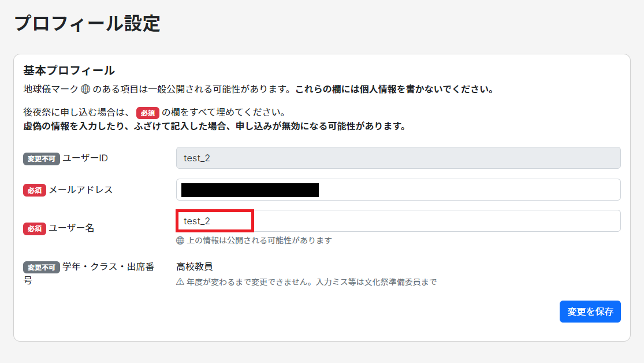Click the globe icon in the description text

[85, 90]
